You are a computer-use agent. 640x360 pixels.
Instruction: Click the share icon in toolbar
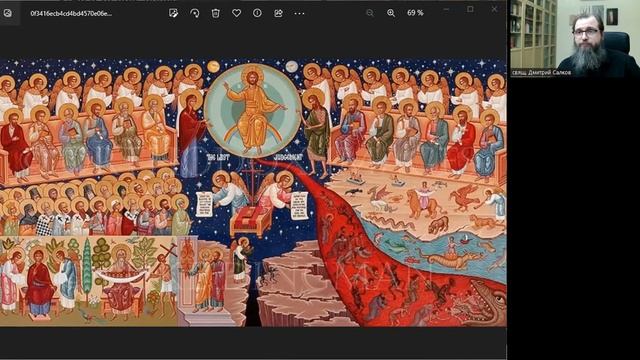pyautogui.click(x=278, y=13)
